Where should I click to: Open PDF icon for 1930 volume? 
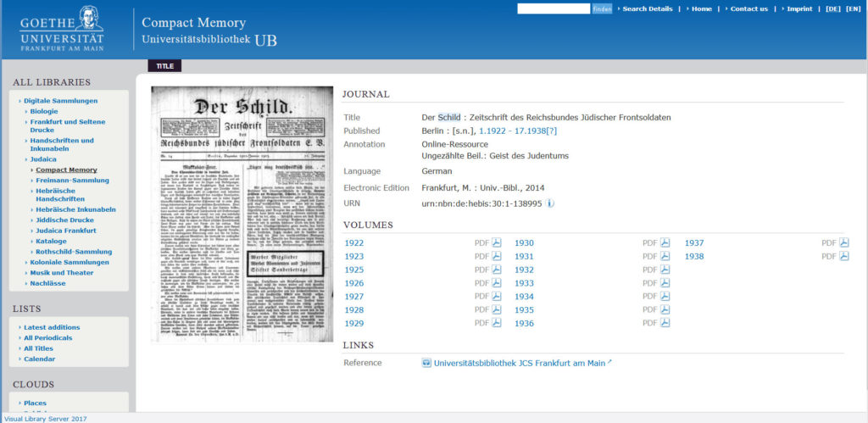[665, 242]
